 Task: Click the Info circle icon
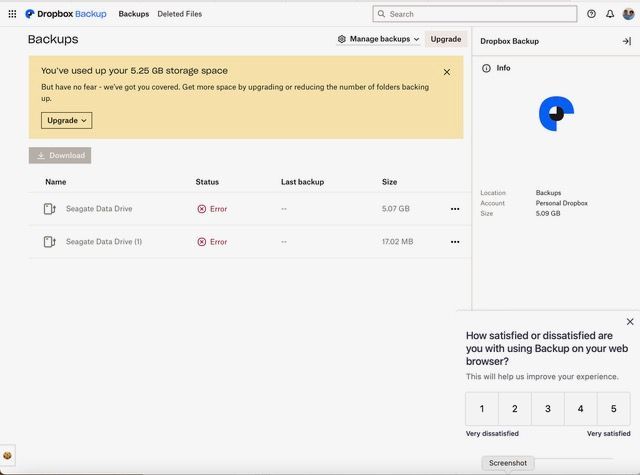pyautogui.click(x=486, y=68)
